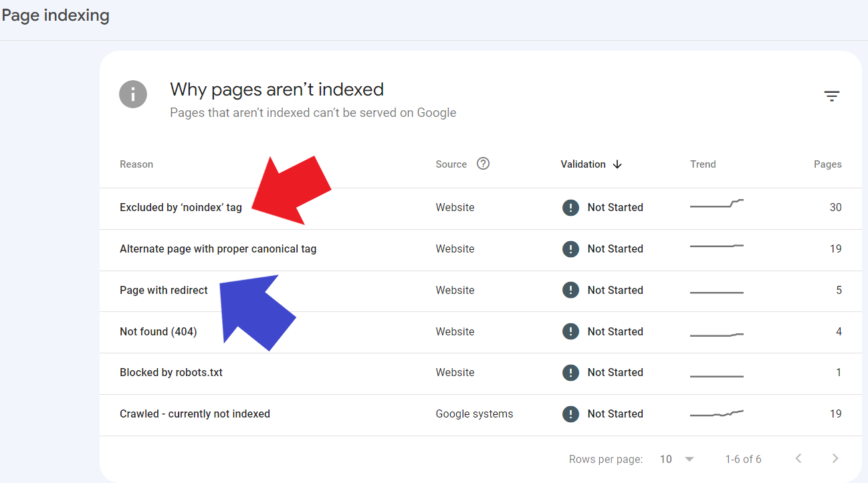Open 'Crawled - currently not indexed' details

pyautogui.click(x=195, y=414)
